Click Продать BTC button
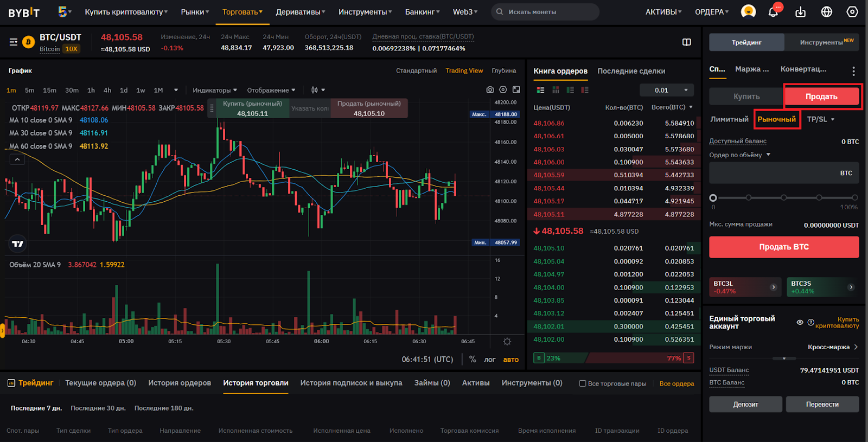The image size is (868, 442). coord(784,247)
